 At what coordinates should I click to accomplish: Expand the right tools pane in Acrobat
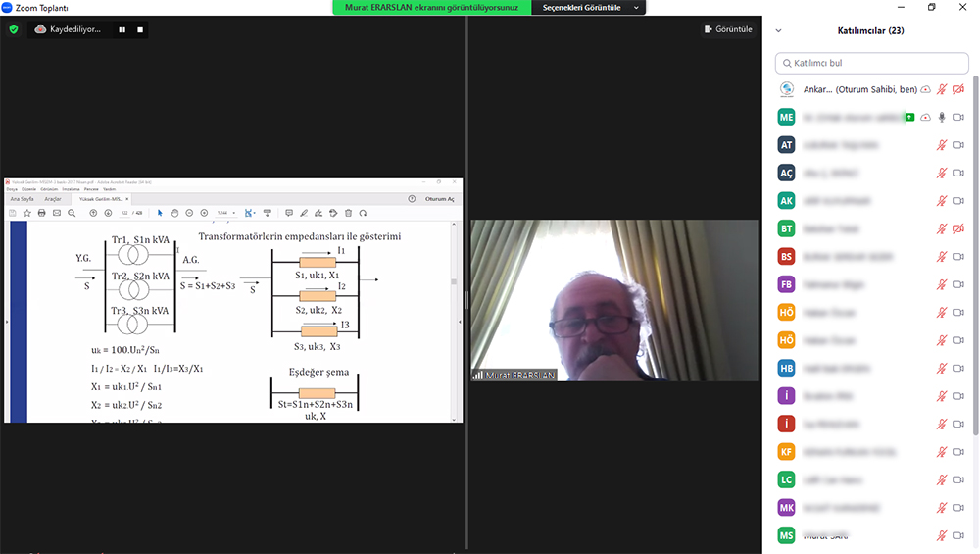[x=460, y=322]
